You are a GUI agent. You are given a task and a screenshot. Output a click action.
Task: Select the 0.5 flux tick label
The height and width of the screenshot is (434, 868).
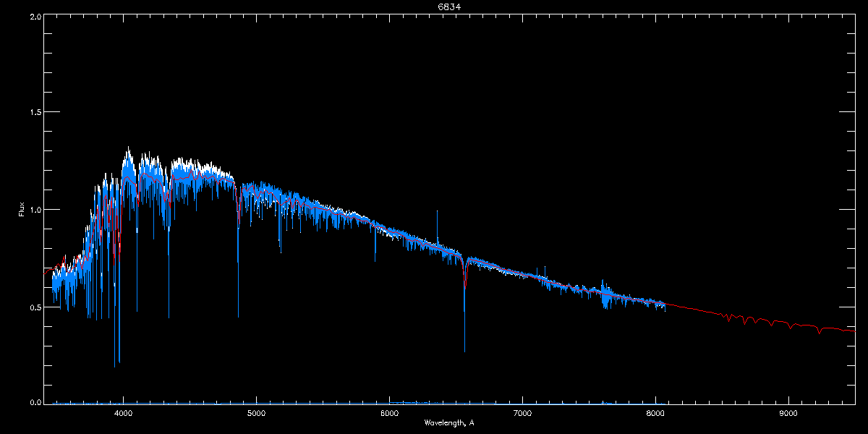coord(35,307)
